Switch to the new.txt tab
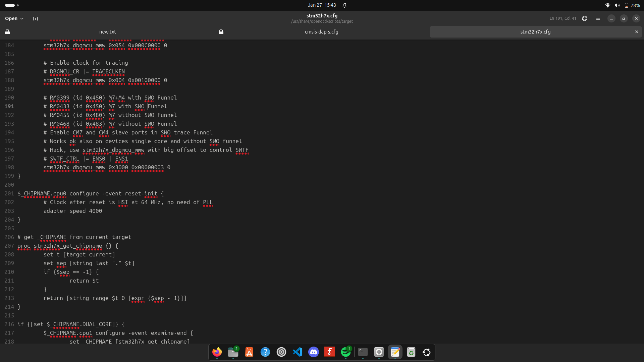The width and height of the screenshot is (644, 362). (107, 32)
